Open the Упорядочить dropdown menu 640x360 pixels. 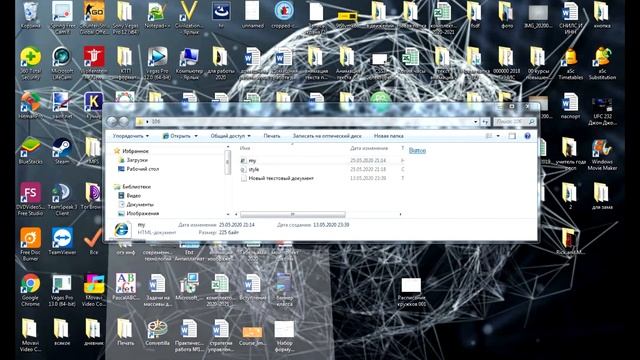click(131, 136)
